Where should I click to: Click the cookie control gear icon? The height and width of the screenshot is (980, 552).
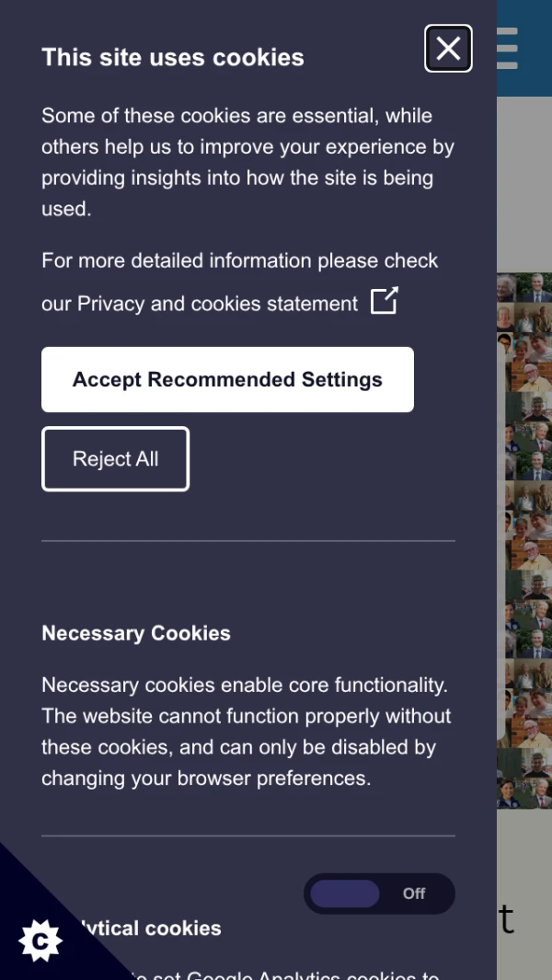(x=40, y=940)
